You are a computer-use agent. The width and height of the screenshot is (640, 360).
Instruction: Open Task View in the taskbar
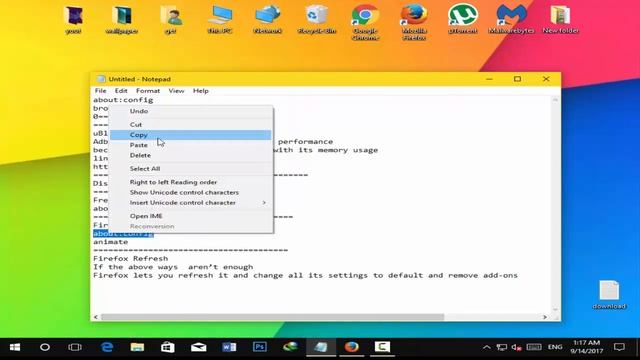pyautogui.click(x=75, y=347)
